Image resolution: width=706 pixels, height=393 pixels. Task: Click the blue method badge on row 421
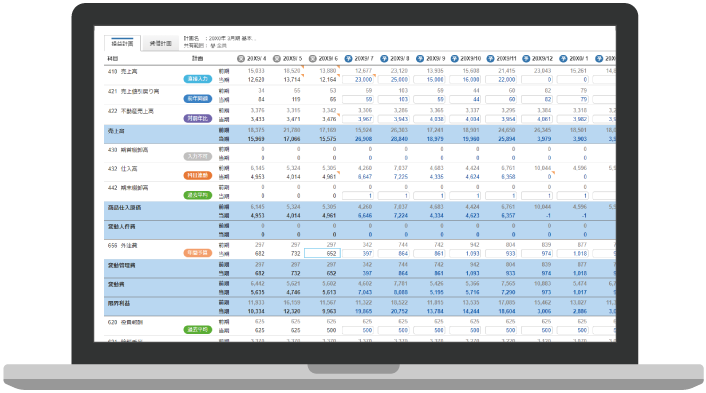point(198,99)
